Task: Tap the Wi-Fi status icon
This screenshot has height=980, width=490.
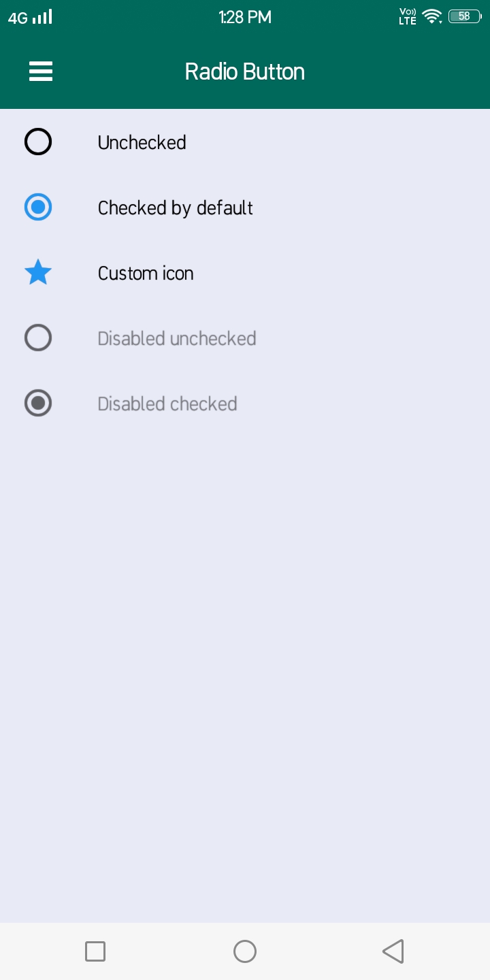Action: 431,16
